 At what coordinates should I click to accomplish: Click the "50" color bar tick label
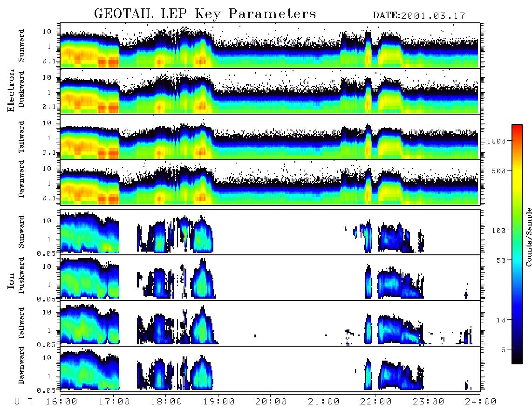point(501,260)
